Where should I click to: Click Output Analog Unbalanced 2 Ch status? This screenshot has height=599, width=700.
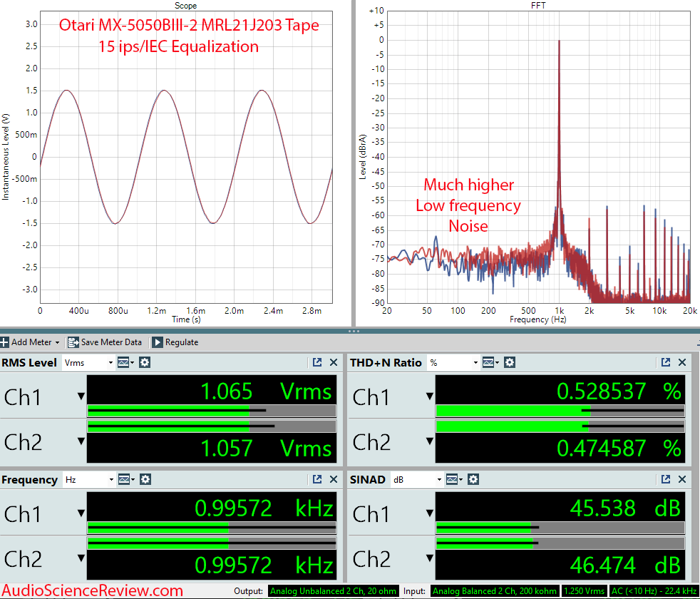point(333,591)
